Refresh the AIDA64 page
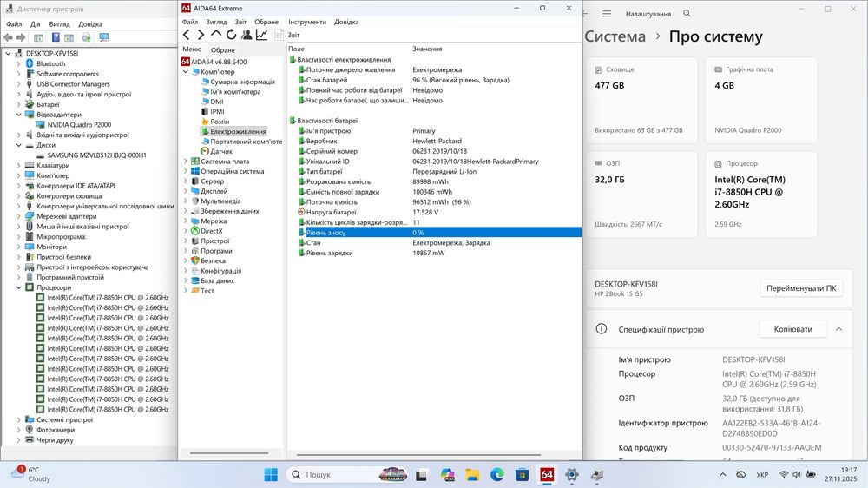Viewport: 868px width, 488px height. [231, 35]
